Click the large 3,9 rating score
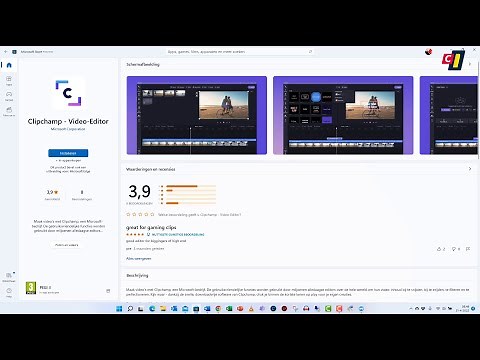The width and height of the screenshot is (480, 360). pyautogui.click(x=139, y=191)
